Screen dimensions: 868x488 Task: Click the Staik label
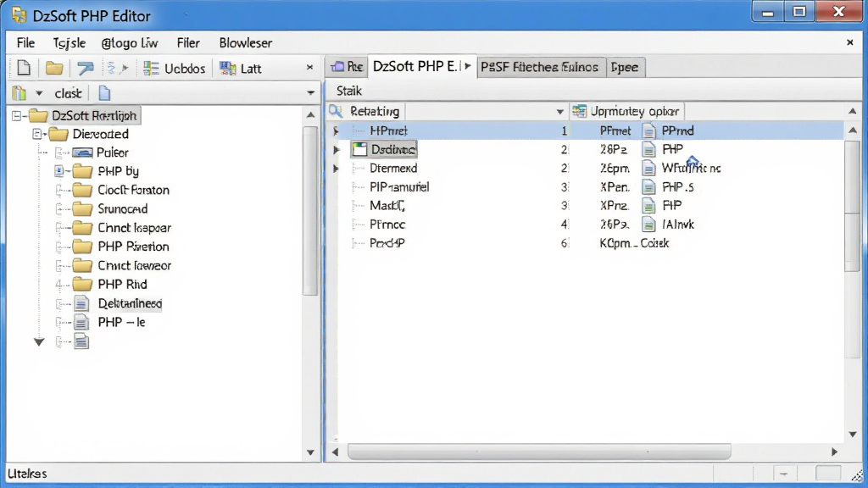coord(348,91)
